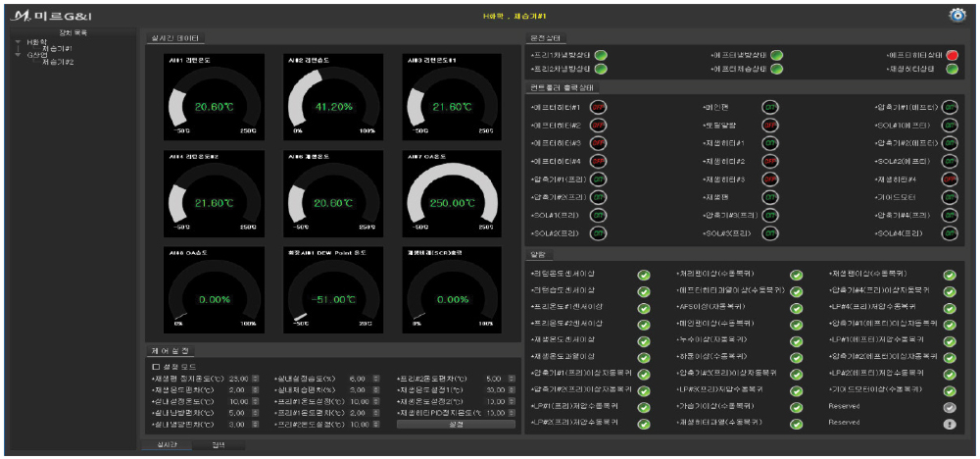Viewport: 980px width, 459px height.
Task: Click the 알람 panel header
Action: [x=538, y=255]
